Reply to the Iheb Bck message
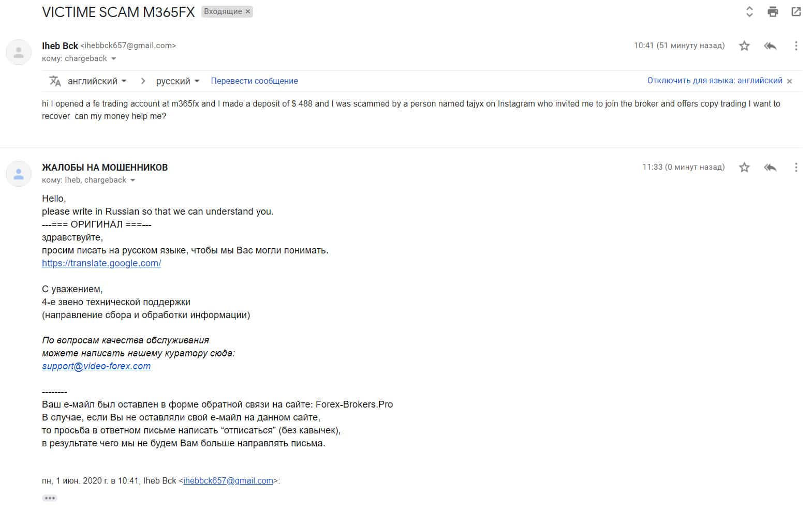The width and height of the screenshot is (812, 512). point(770,46)
